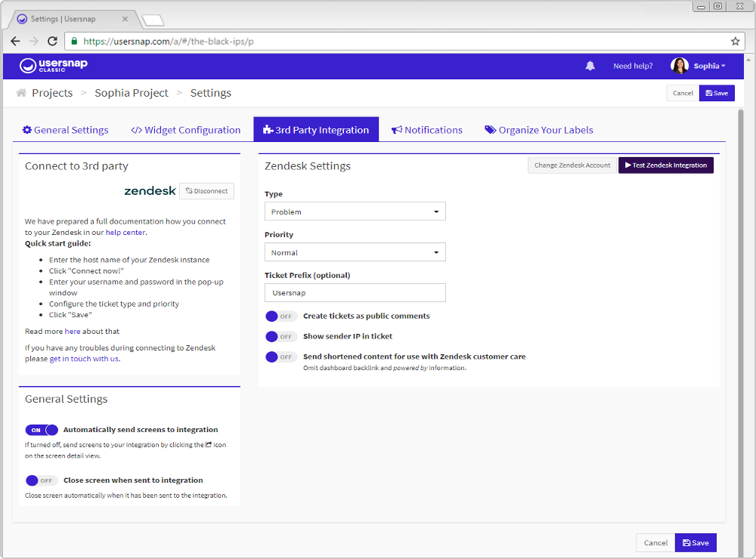Click the Quick start guide: text
The width and height of the screenshot is (756, 559).
coord(58,243)
